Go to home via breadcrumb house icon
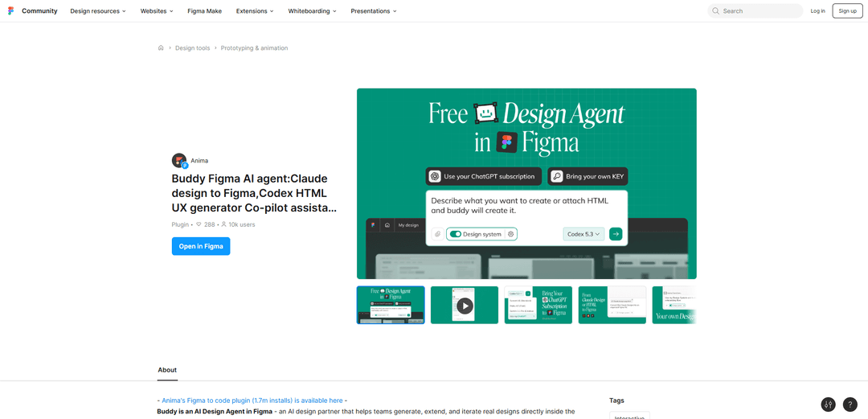The width and height of the screenshot is (868, 419). coord(161,48)
